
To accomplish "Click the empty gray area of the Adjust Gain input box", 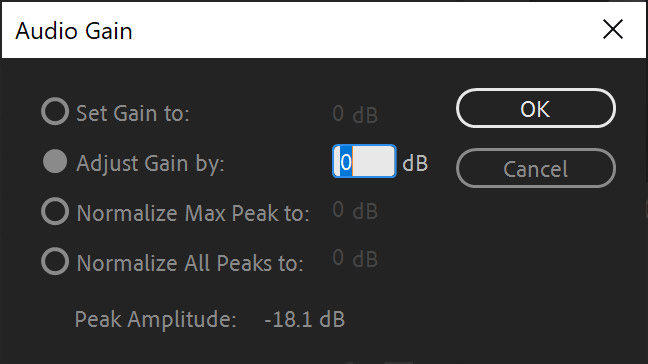I will click(x=374, y=162).
